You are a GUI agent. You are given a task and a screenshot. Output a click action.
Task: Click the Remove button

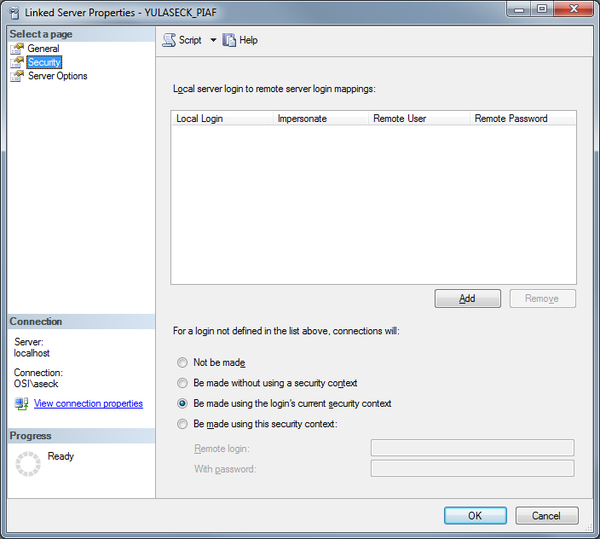[542, 298]
